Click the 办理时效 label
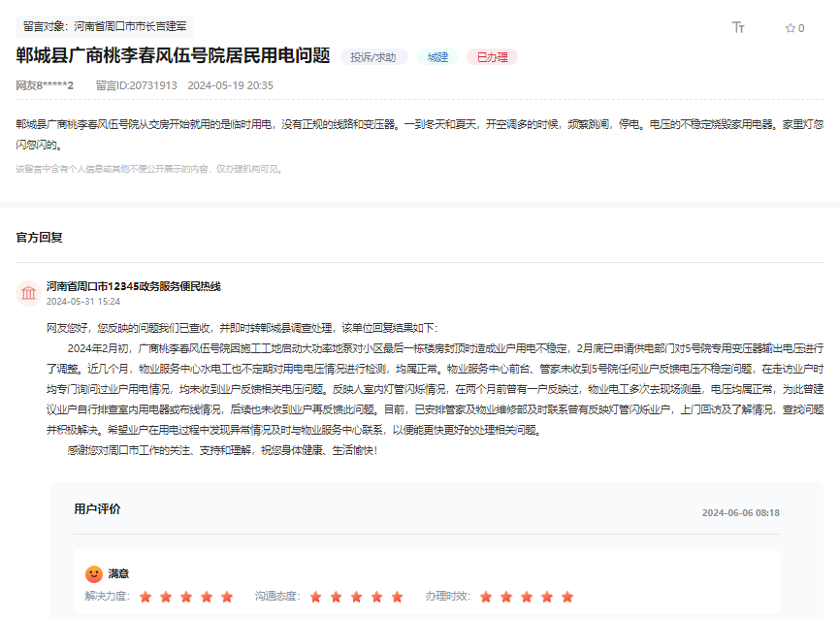Viewport: 840px width, 619px height. (x=448, y=596)
